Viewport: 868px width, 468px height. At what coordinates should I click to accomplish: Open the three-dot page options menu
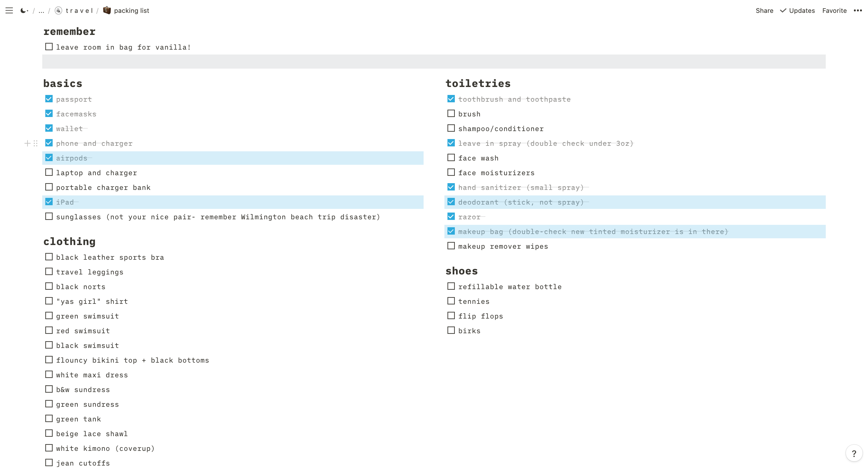click(x=858, y=10)
